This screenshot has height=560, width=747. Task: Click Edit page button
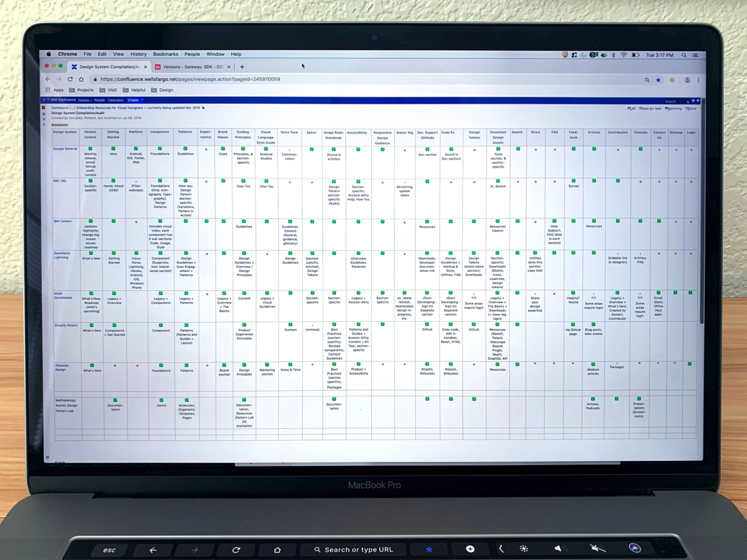pyautogui.click(x=631, y=108)
